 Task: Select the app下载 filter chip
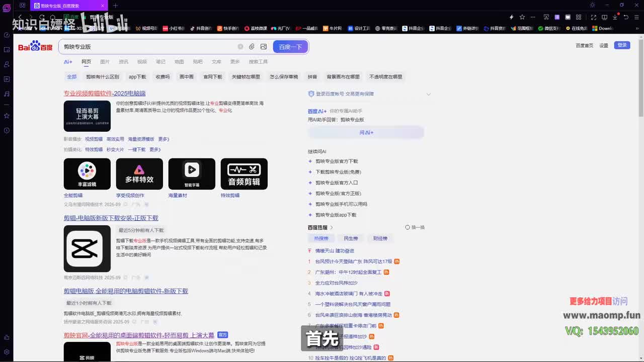pyautogui.click(x=137, y=77)
